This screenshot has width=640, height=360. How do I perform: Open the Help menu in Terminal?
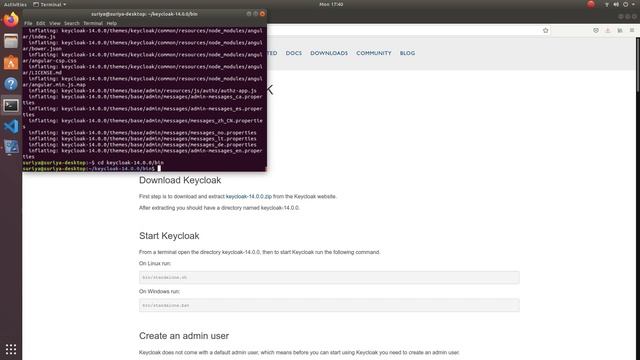(x=111, y=23)
